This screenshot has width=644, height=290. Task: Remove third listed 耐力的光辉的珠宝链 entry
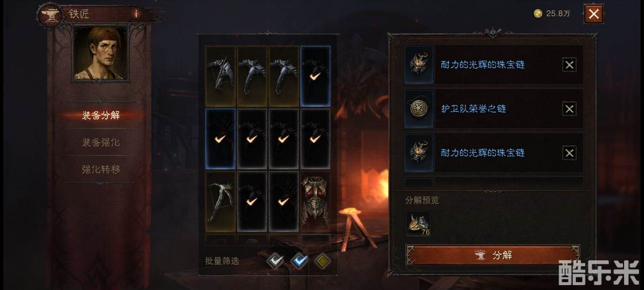(569, 153)
